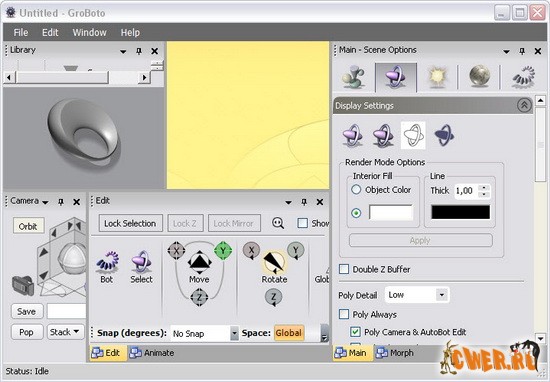Open the Bot tool in Edit panel
The height and width of the screenshot is (382, 550).
pos(107,262)
